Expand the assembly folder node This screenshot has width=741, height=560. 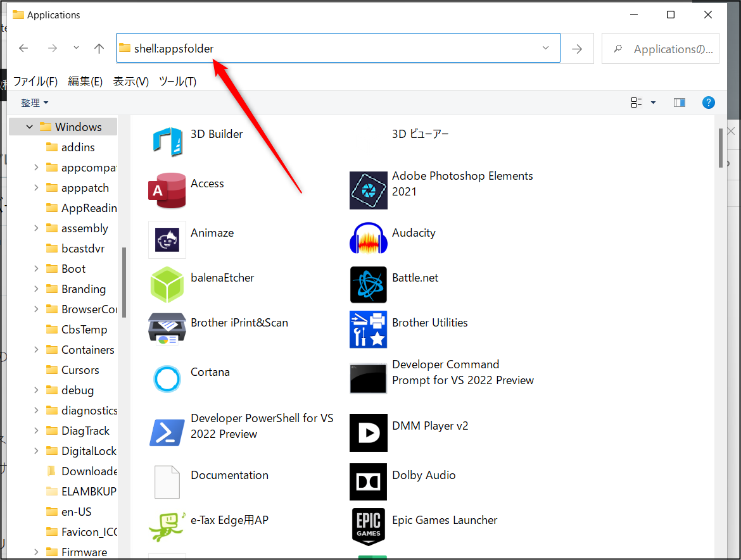[36, 228]
